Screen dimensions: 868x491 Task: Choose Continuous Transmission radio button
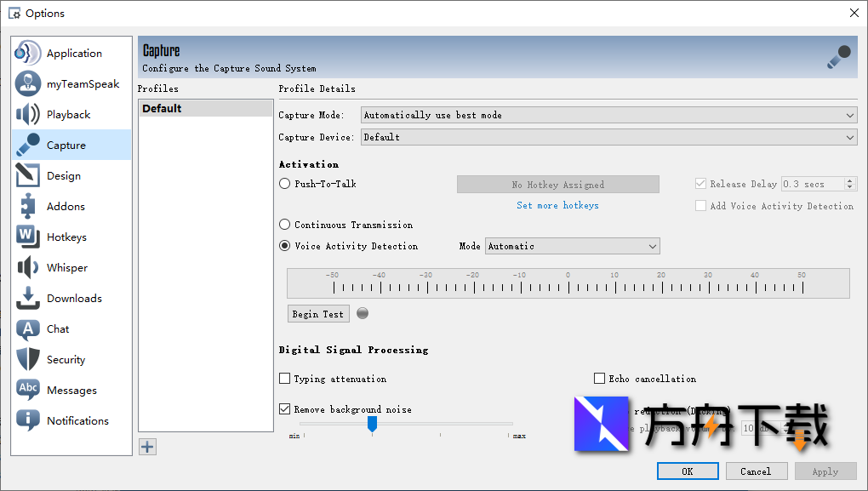coord(285,225)
